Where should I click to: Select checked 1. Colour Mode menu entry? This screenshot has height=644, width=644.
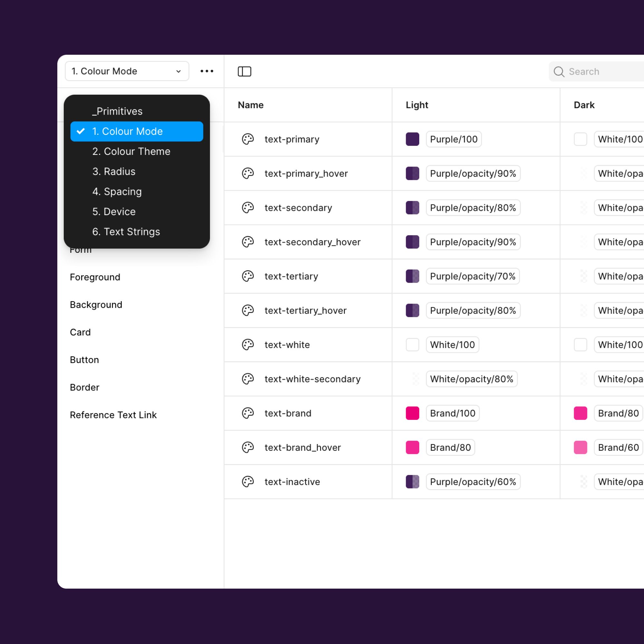[137, 131]
